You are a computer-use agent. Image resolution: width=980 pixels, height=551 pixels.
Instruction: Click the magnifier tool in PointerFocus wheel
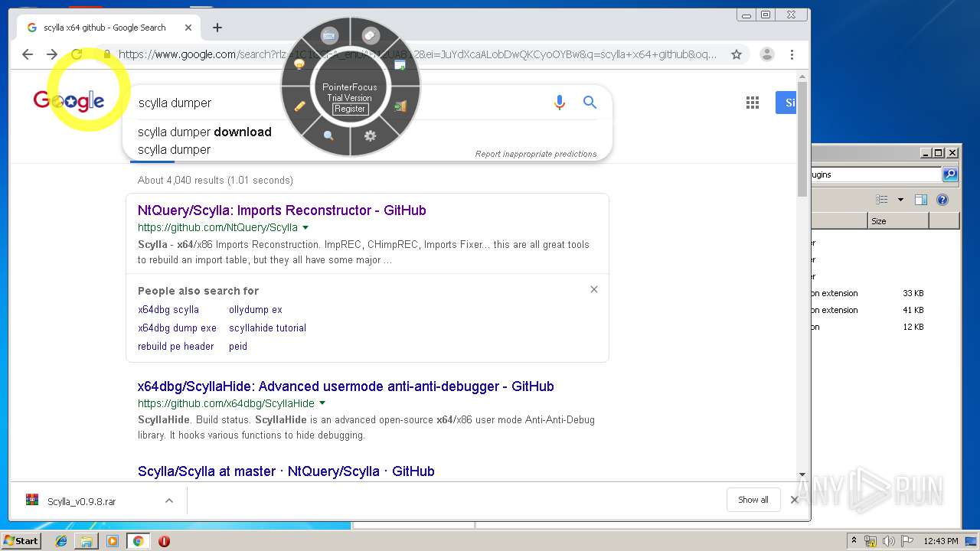[x=328, y=135]
